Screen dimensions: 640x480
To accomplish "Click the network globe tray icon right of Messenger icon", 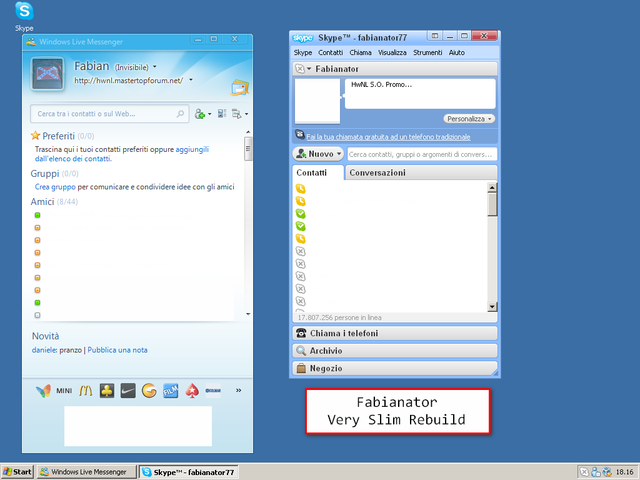I will 607,472.
